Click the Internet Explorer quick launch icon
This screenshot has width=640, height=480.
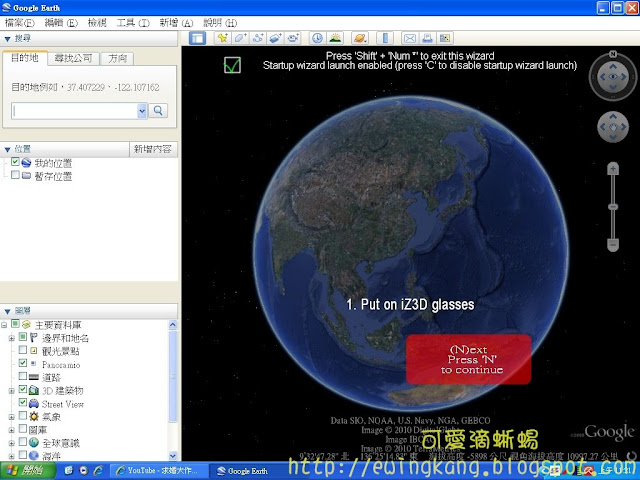pos(98,471)
